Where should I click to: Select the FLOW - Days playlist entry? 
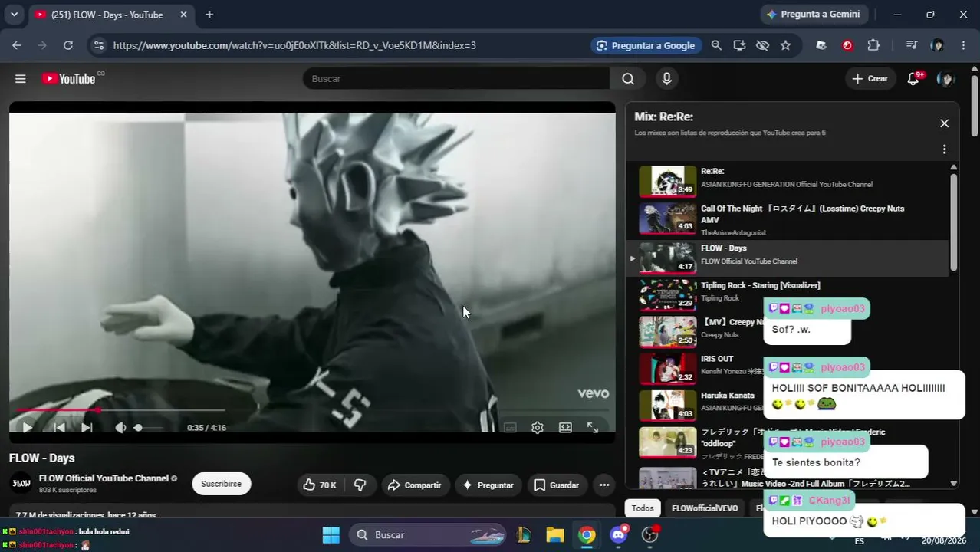pos(788,258)
